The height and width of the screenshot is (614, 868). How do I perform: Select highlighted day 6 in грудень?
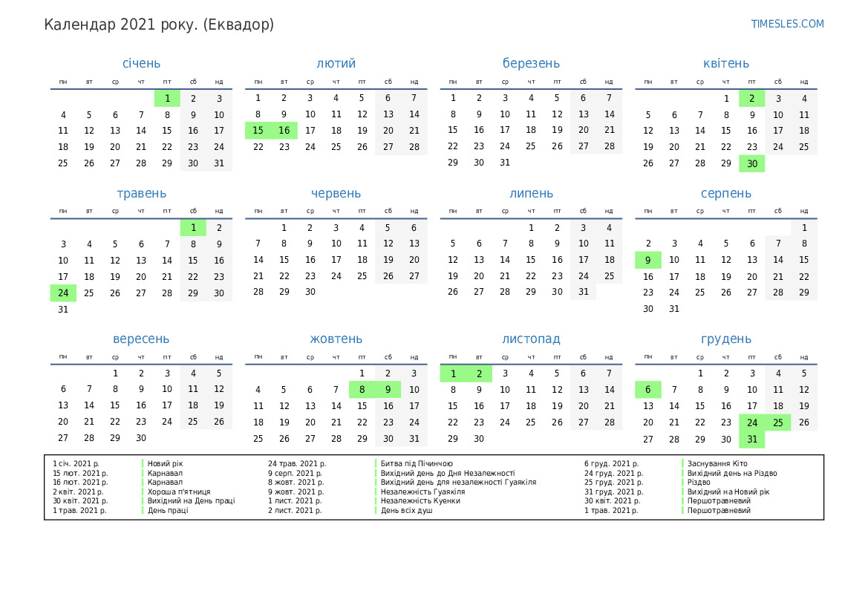coord(647,390)
